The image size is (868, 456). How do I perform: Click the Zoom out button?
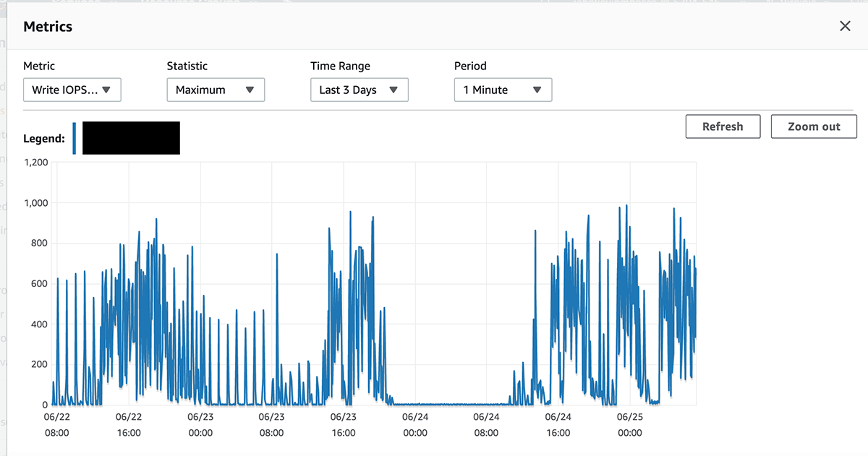point(814,126)
